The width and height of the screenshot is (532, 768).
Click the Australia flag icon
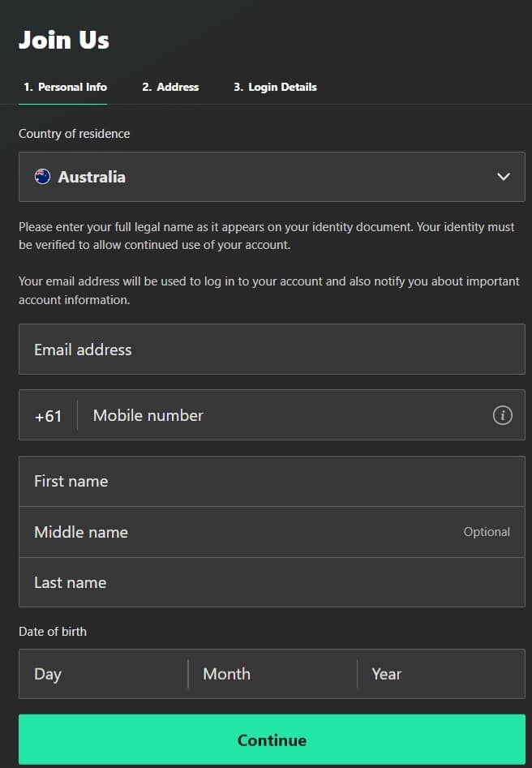(x=45, y=176)
